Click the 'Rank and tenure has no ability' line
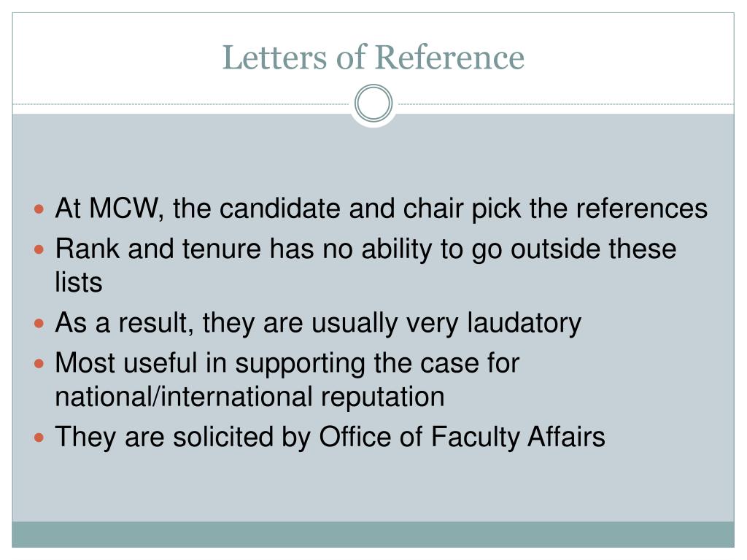747x560 pixels. point(365,249)
